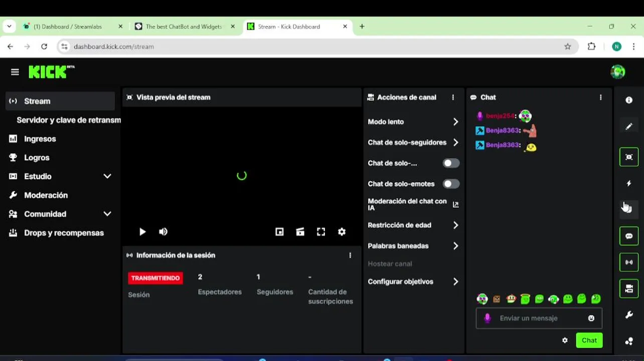Expand the Estudio sidebar section
Screen dimensions: 644x361
point(107,176)
